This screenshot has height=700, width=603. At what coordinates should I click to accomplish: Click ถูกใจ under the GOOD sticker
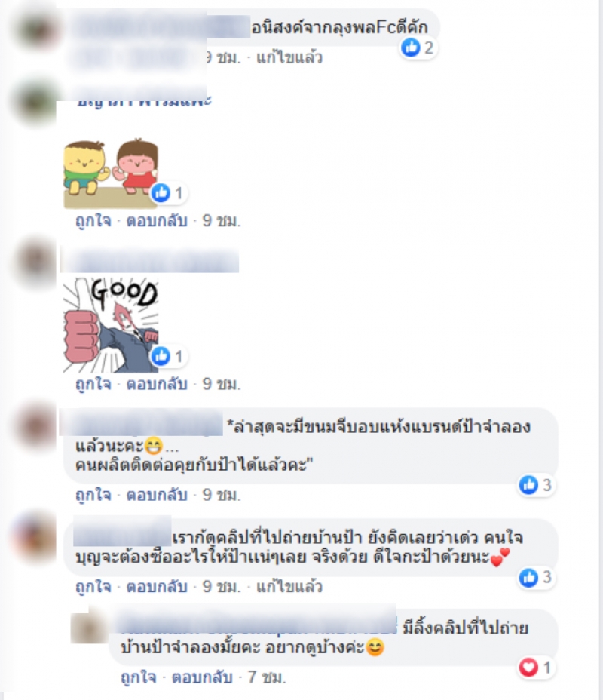93,385
